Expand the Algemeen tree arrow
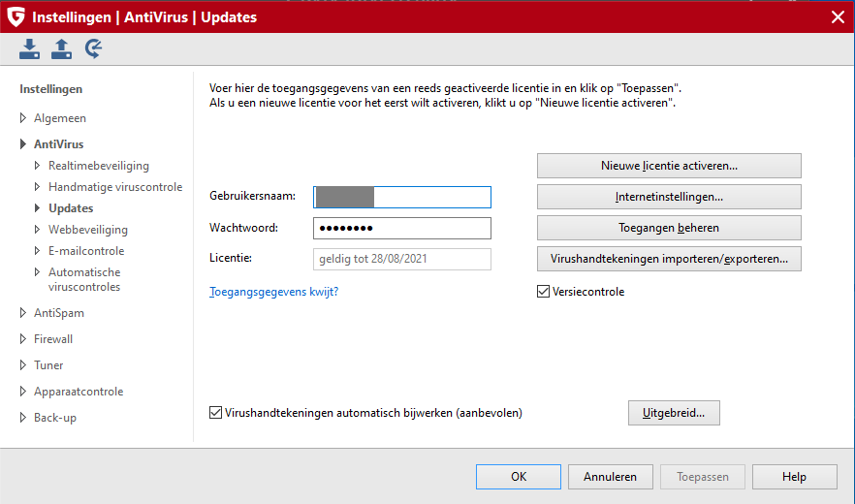The width and height of the screenshot is (855, 504). [23, 118]
